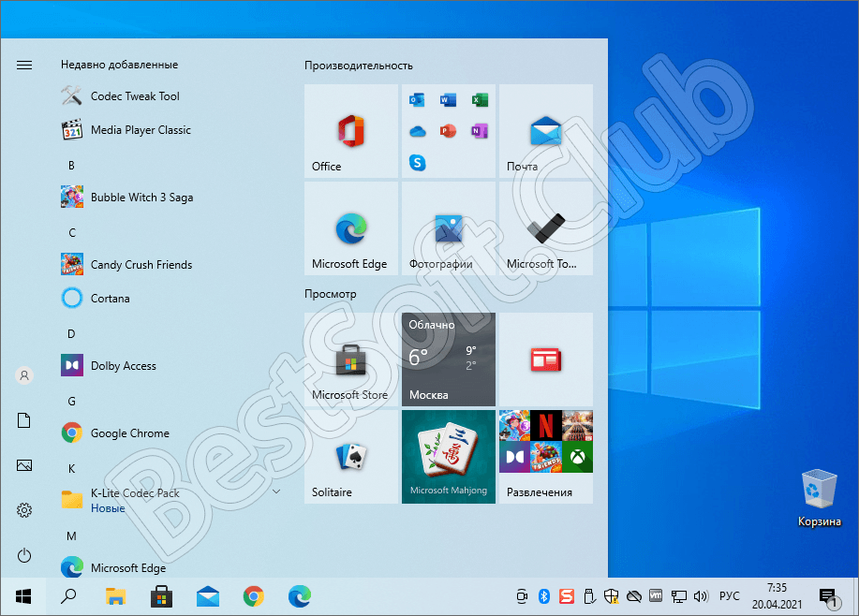Click the Просмотр group title
Screen dimensions: 859x616
tap(331, 294)
